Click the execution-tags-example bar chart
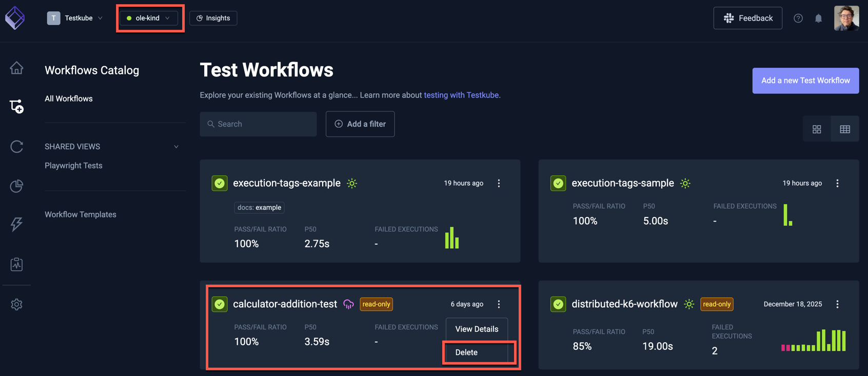Screen dimensions: 868x376 coord(452,238)
